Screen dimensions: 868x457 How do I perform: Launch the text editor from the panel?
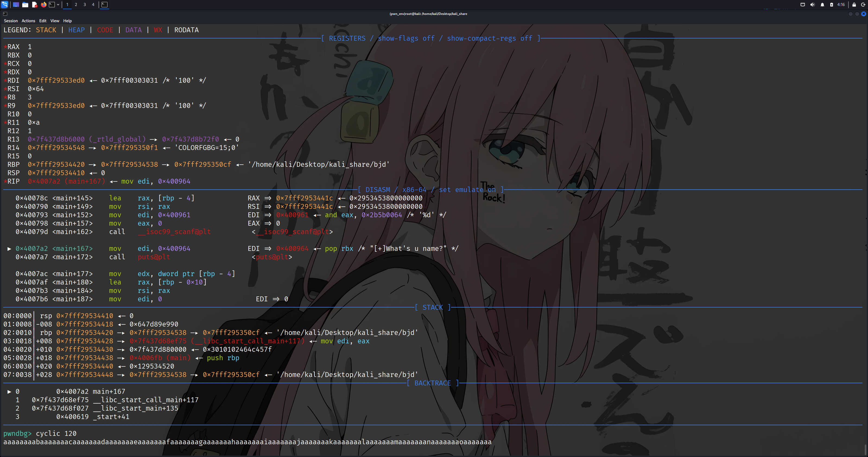34,4
